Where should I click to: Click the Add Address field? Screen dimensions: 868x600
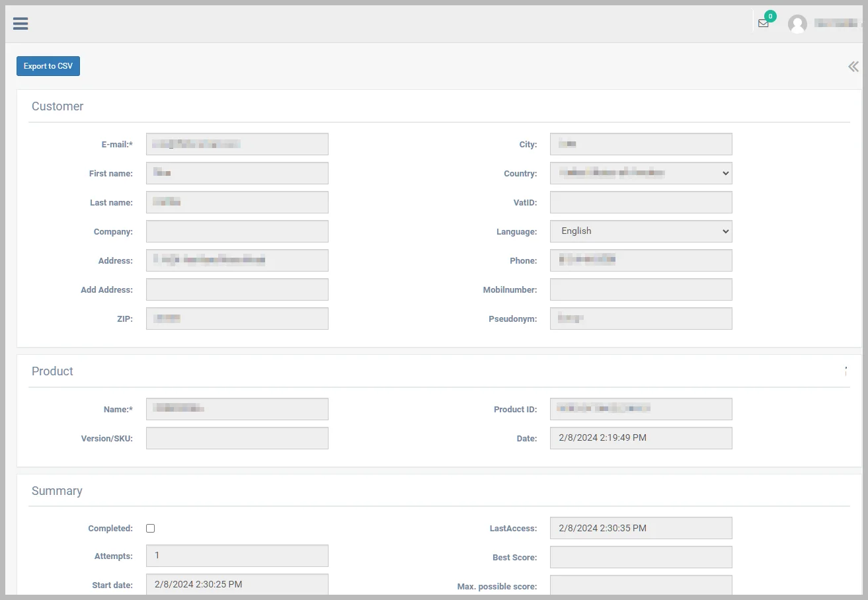[237, 289]
